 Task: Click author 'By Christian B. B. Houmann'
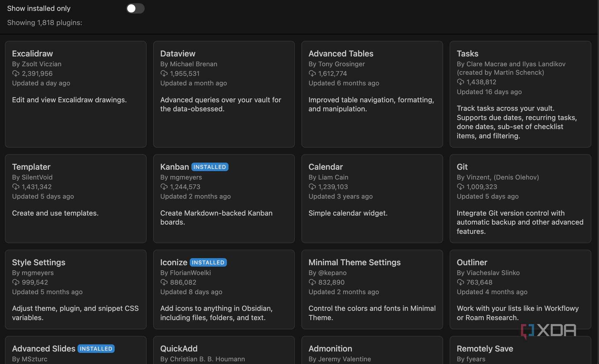pos(203,359)
